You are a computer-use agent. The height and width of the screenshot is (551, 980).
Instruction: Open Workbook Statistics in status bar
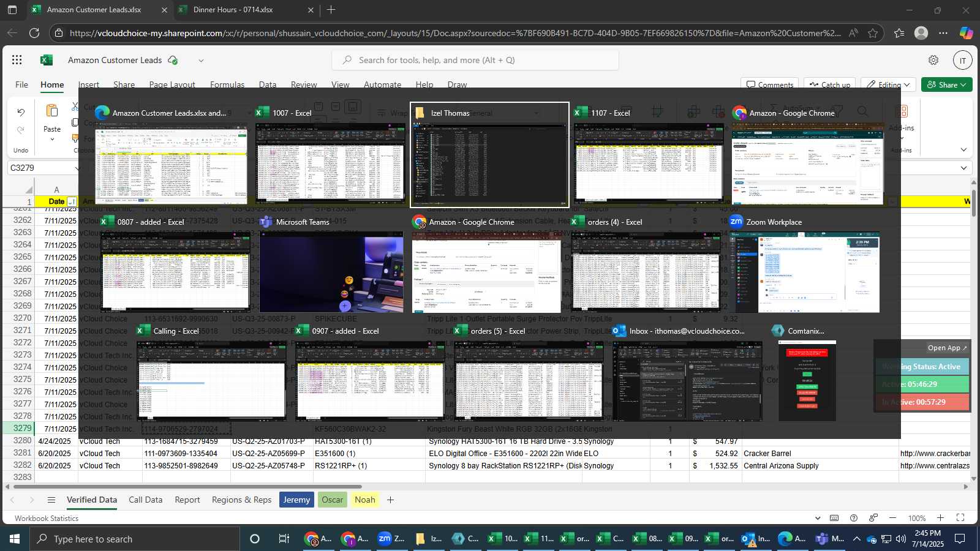pos(47,518)
